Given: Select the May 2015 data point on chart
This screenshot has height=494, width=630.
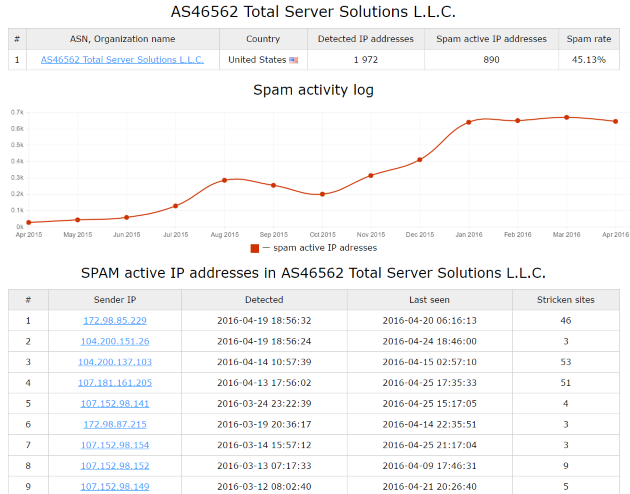Looking at the screenshot, I should (78, 220).
